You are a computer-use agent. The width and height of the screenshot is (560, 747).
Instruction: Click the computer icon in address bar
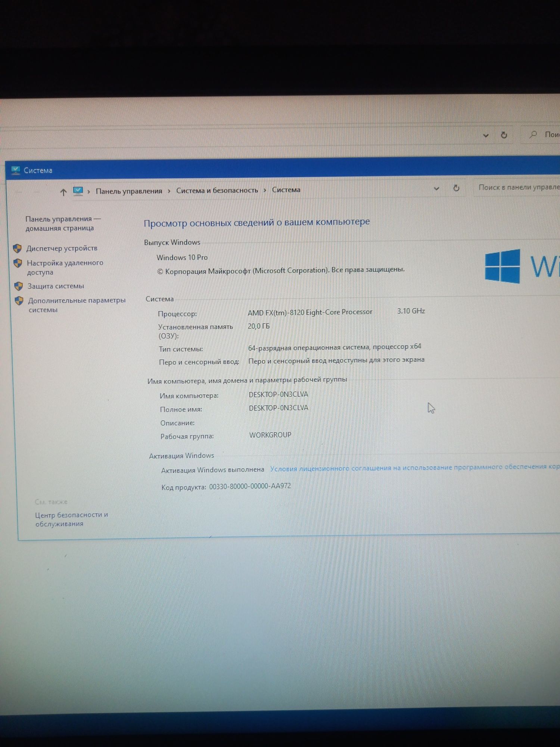(x=78, y=191)
